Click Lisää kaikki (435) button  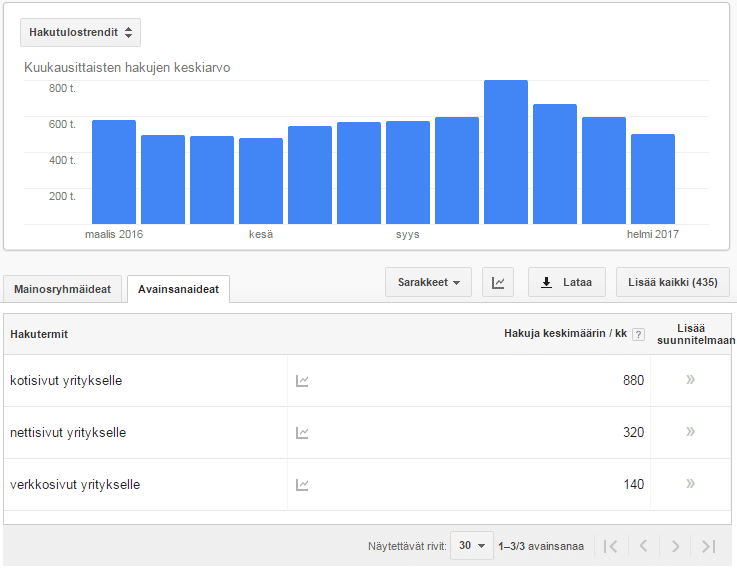click(673, 283)
